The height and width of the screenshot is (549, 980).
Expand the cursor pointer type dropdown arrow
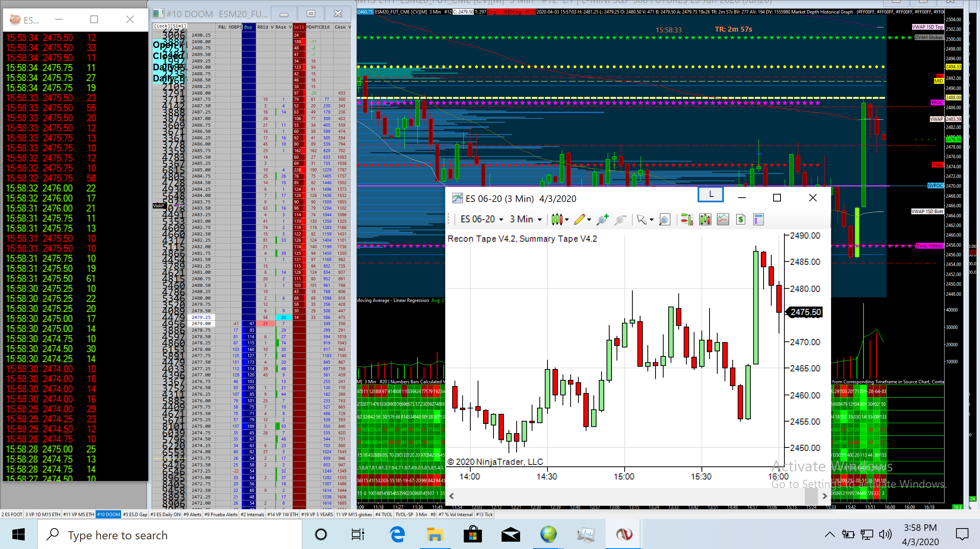(652, 220)
